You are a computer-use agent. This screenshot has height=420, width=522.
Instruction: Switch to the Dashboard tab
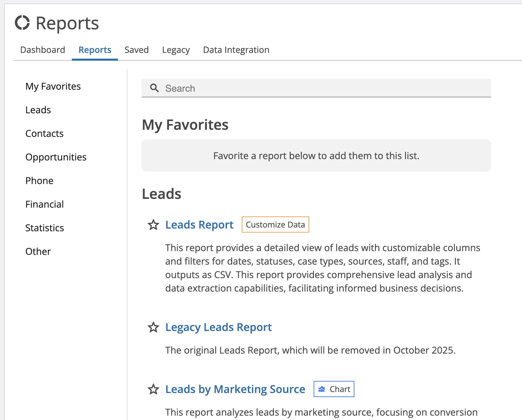(x=42, y=50)
